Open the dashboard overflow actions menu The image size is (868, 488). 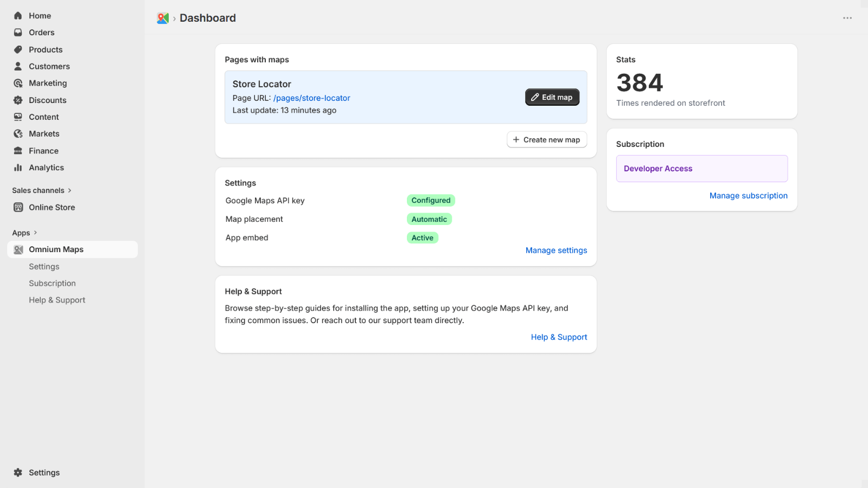(847, 18)
